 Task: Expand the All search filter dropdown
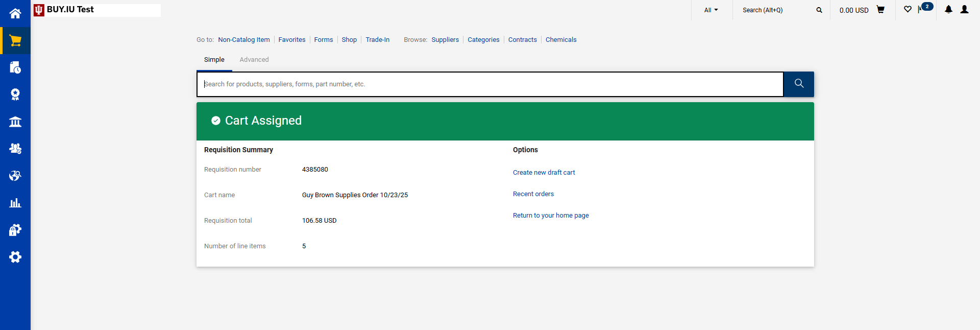(x=711, y=10)
